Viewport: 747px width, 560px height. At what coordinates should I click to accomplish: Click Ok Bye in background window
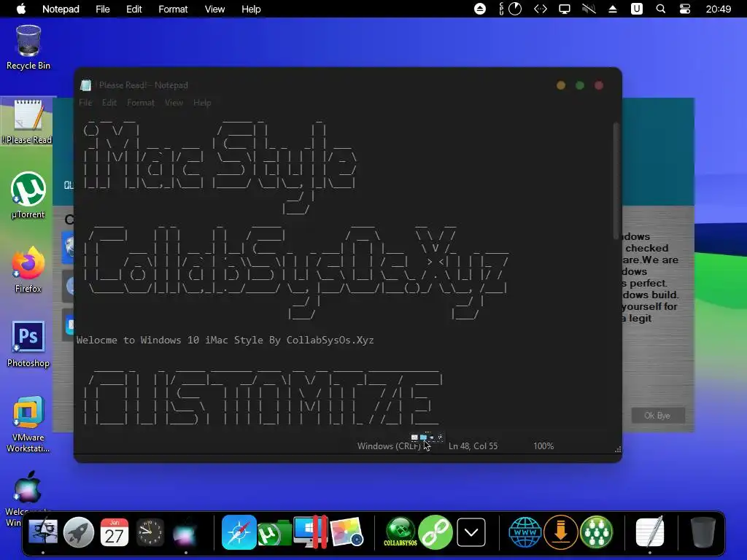[x=657, y=416]
